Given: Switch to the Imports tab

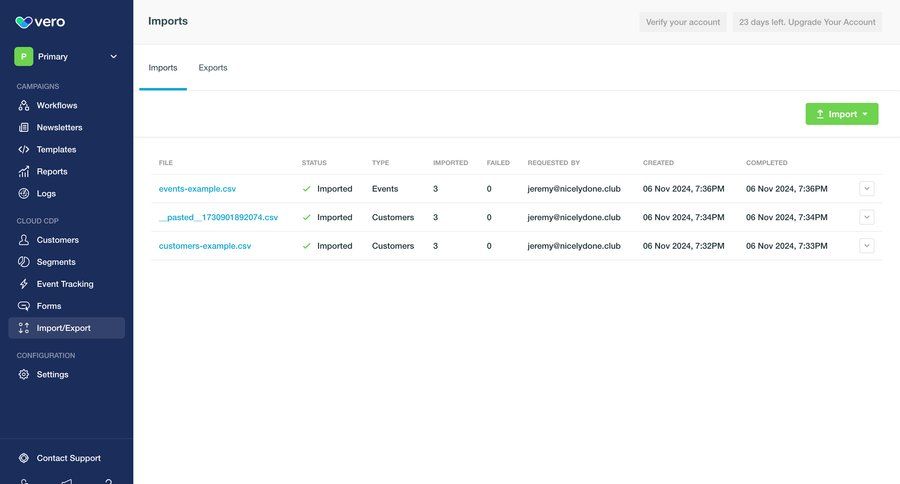Looking at the screenshot, I should [x=163, y=68].
